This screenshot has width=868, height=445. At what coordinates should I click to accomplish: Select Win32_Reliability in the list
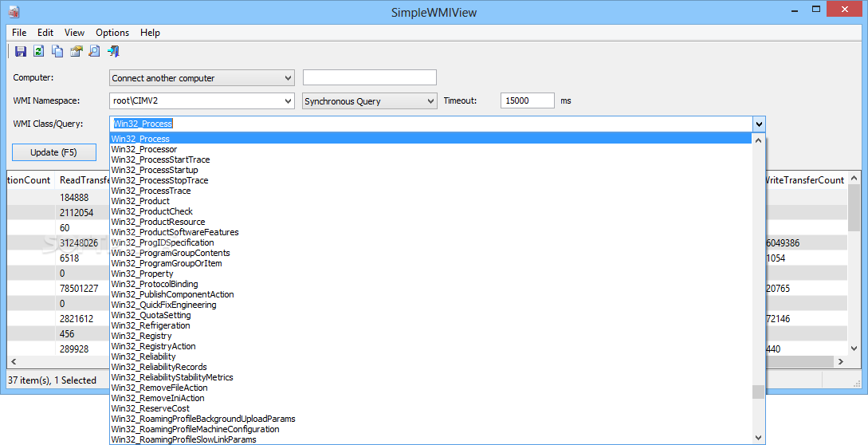430,356
